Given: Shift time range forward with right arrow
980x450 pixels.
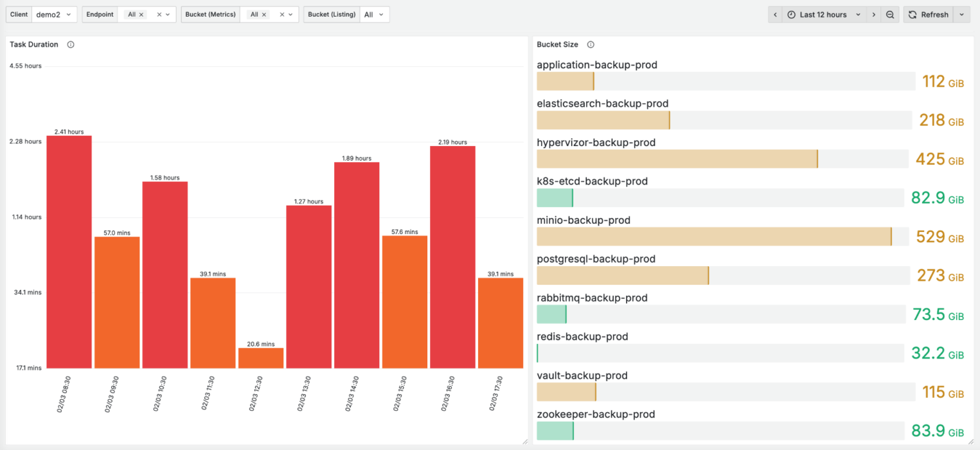Looking at the screenshot, I should 874,15.
